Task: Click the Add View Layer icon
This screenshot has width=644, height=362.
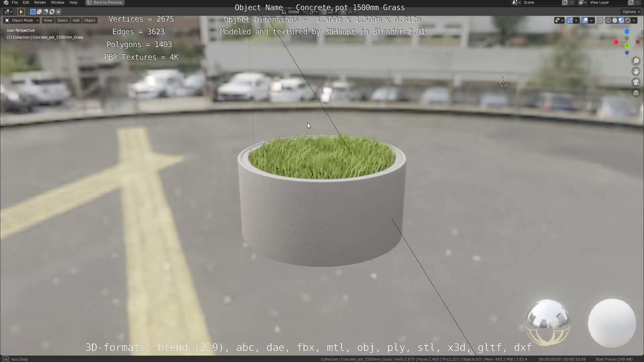Action: click(x=631, y=3)
